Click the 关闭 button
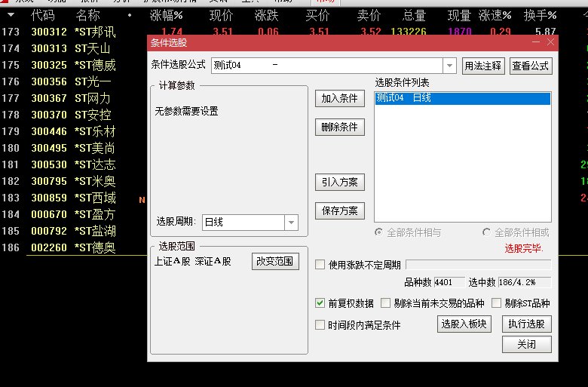 [526, 344]
